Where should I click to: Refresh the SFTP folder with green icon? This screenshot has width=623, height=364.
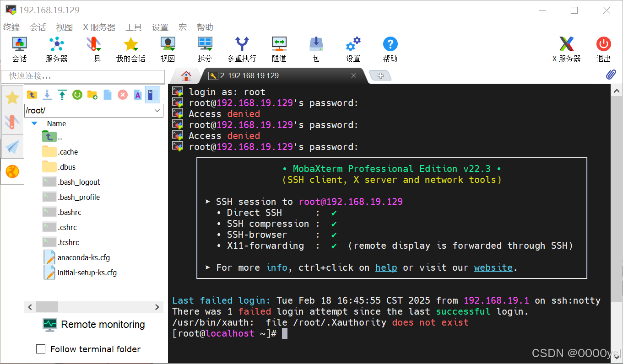pos(77,95)
